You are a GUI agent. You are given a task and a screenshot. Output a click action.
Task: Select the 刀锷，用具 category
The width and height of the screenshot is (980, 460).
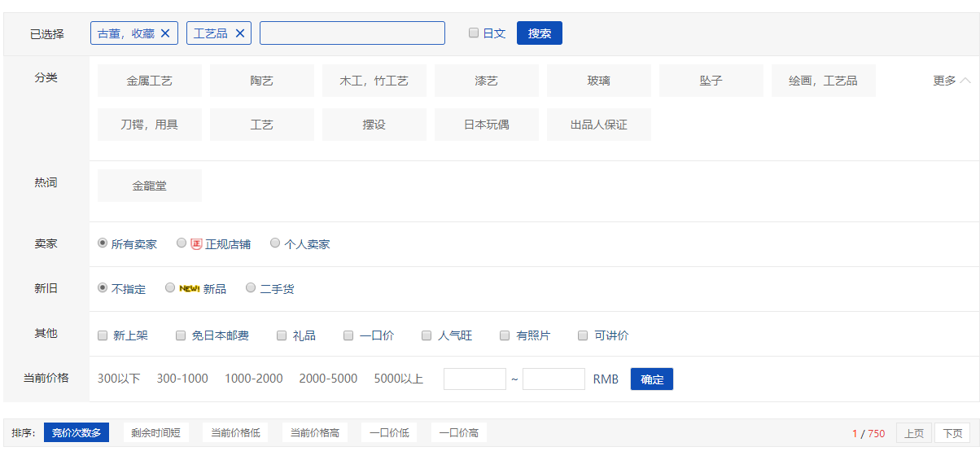(150, 125)
